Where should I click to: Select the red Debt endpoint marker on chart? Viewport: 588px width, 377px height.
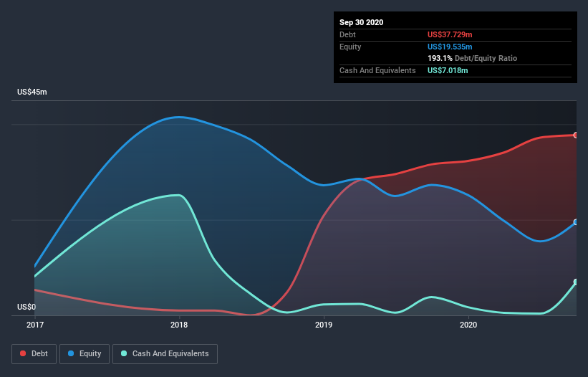click(576, 135)
